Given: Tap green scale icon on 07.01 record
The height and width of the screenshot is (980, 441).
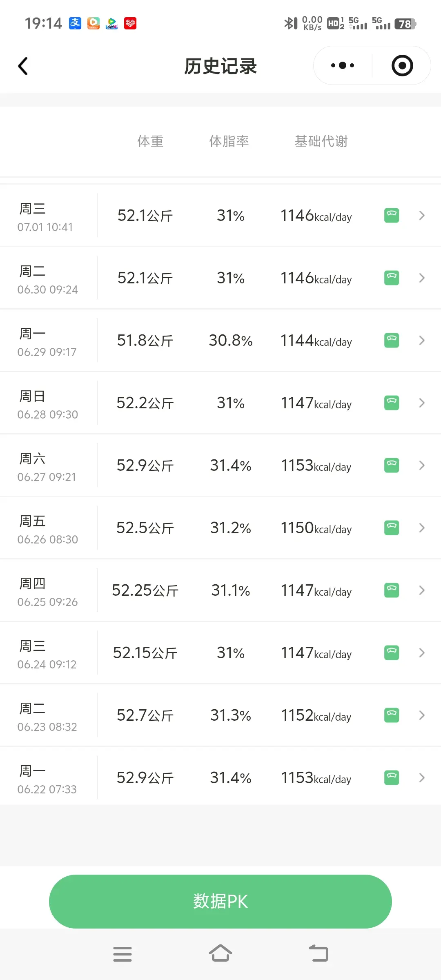Looking at the screenshot, I should [392, 215].
